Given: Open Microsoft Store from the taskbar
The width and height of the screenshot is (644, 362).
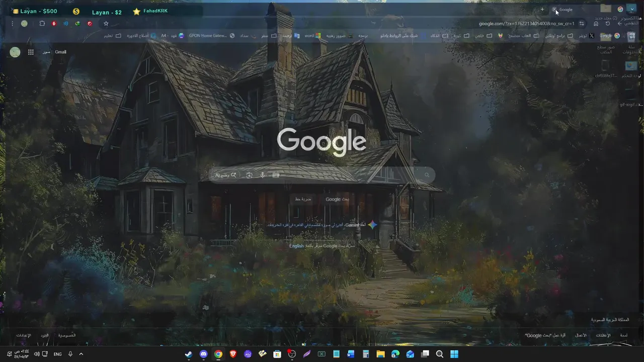Looking at the screenshot, I should (x=277, y=354).
